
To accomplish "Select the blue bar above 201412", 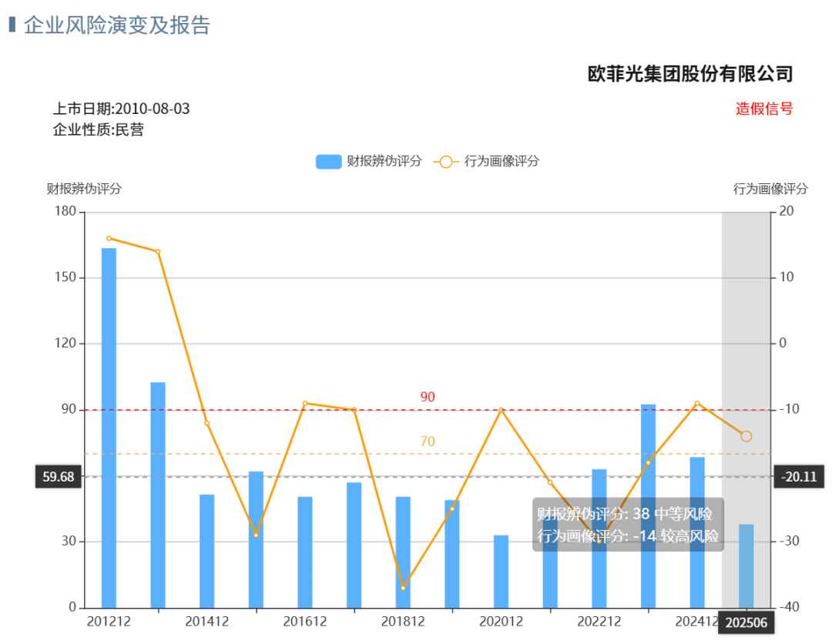I will click(x=207, y=551).
